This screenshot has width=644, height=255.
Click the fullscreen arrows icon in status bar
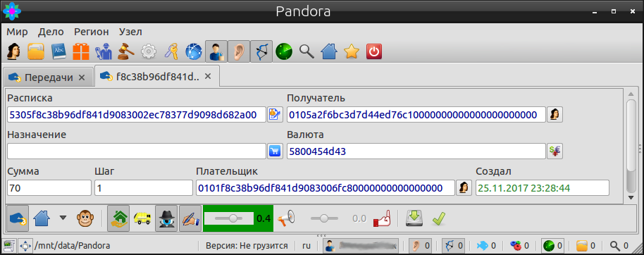tap(25, 246)
